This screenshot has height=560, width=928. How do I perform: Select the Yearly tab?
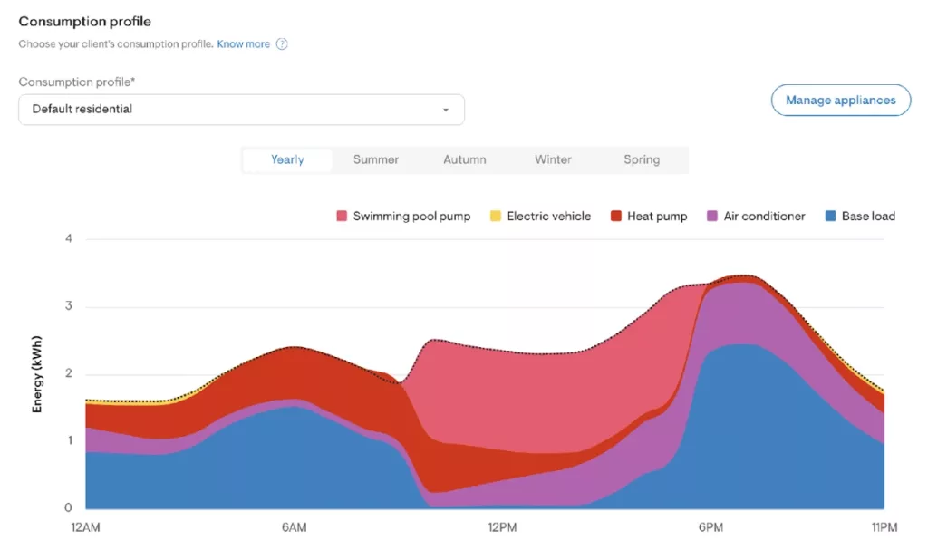tap(287, 160)
